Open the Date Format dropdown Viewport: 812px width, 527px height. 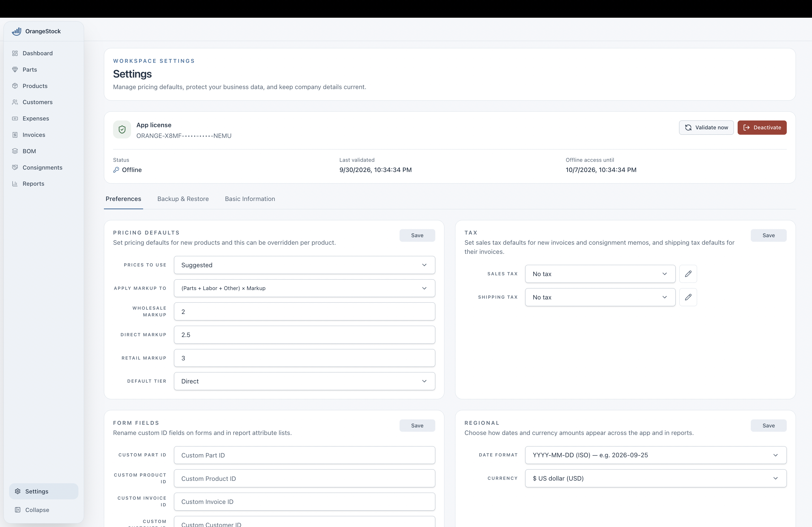656,455
